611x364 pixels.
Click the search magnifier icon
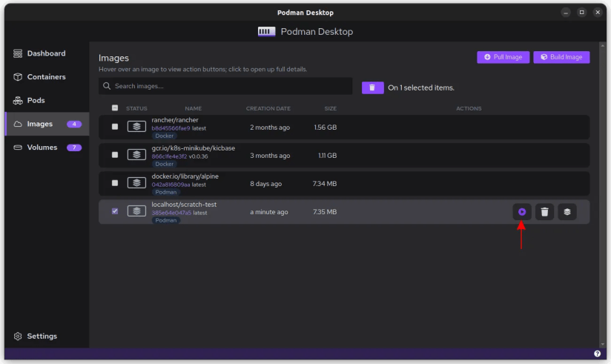[106, 86]
